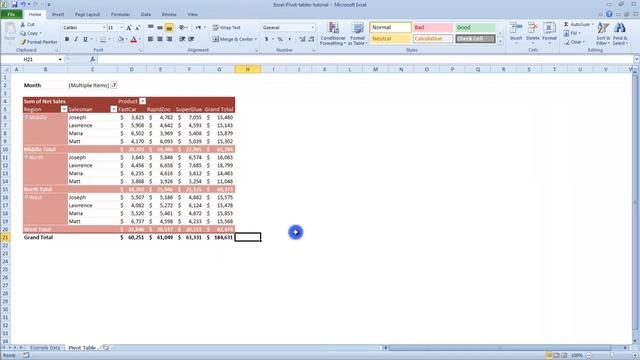The image size is (640, 360).
Task: Toggle bottom align (highlighted)
Action: (x=169, y=27)
